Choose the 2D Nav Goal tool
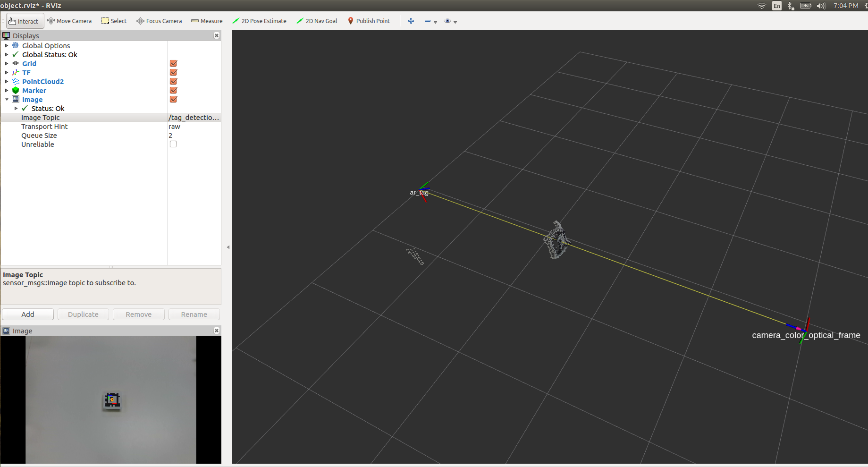 coord(316,21)
